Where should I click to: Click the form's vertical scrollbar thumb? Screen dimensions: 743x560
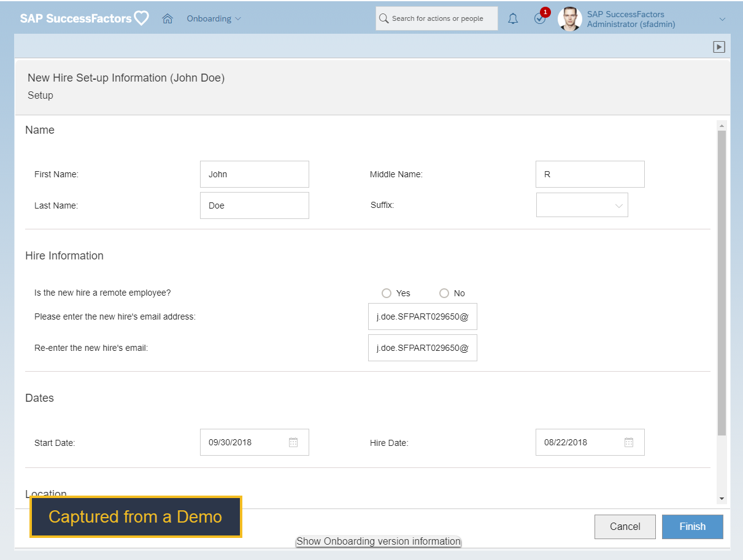722,283
